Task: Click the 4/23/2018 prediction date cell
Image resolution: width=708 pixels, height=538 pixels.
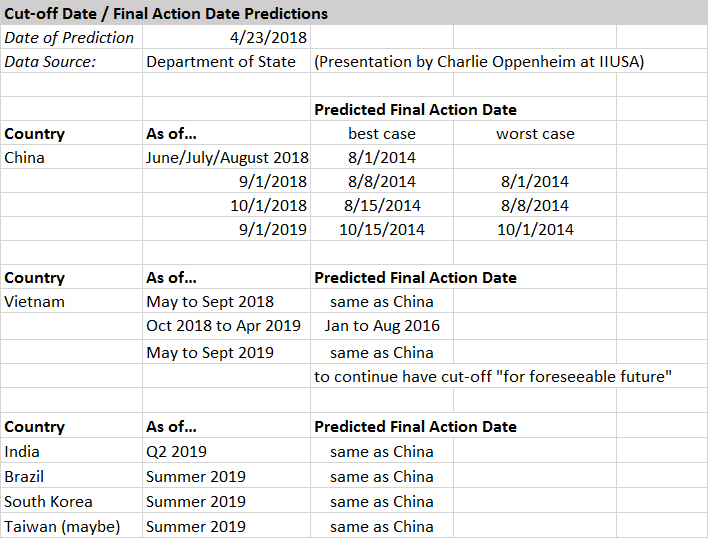Action: pos(268,38)
